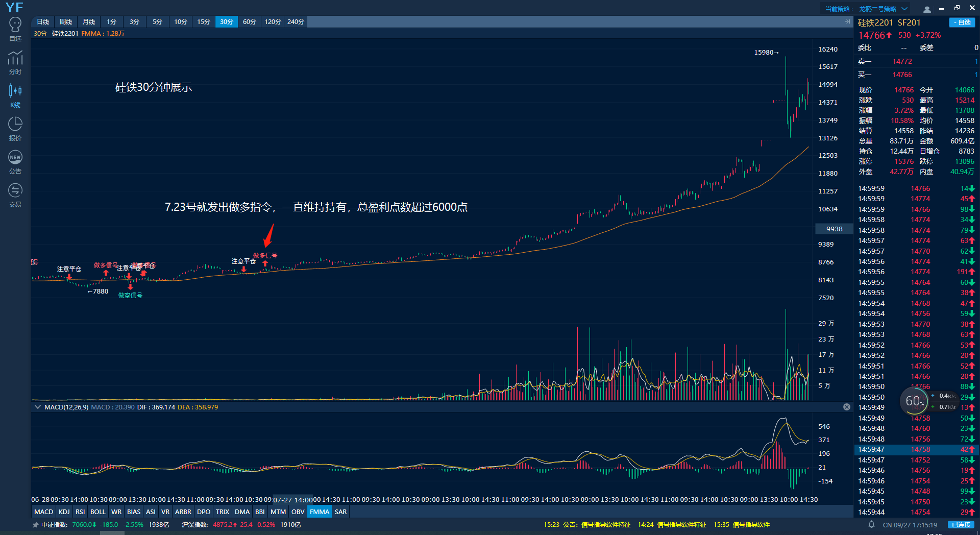Select the 日线 daily chart tab
The width and height of the screenshot is (980, 535).
click(43, 21)
